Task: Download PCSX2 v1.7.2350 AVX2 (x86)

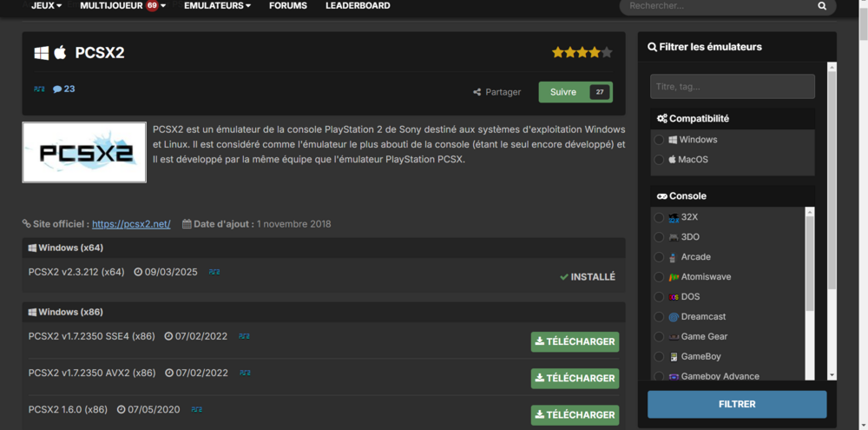Action: point(575,379)
